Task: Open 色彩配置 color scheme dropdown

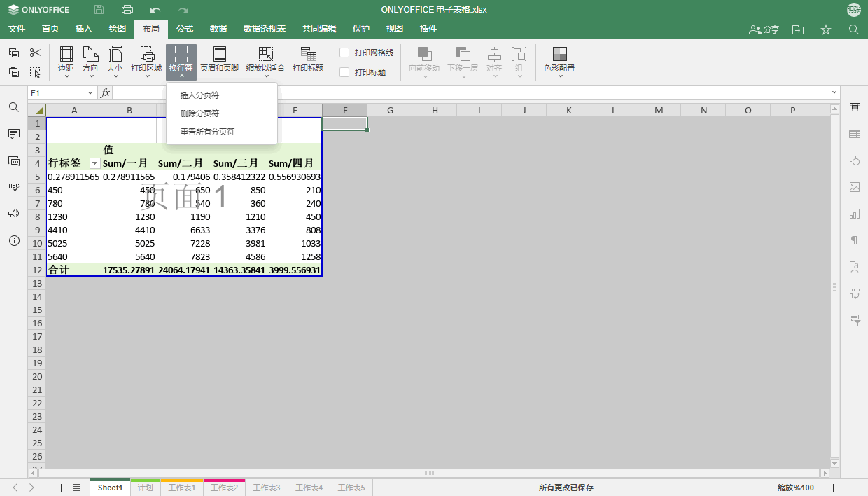Action: [559, 62]
